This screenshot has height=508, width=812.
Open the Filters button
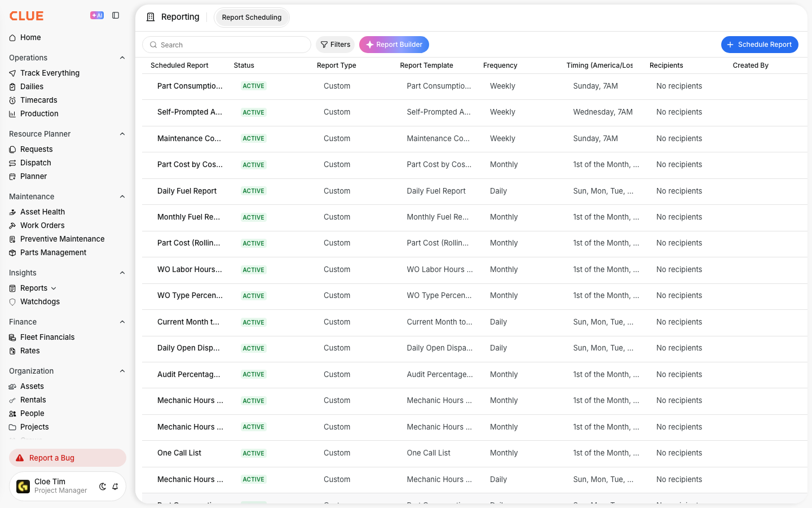(x=335, y=45)
